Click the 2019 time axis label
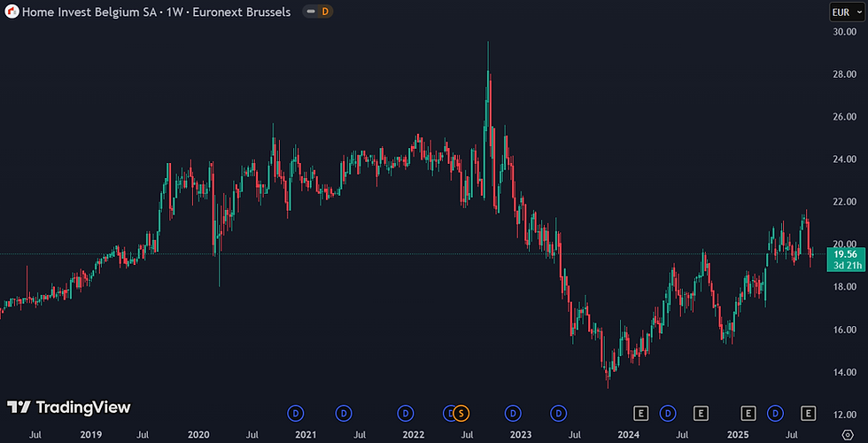Screen dimensions: 868x443 point(90,435)
